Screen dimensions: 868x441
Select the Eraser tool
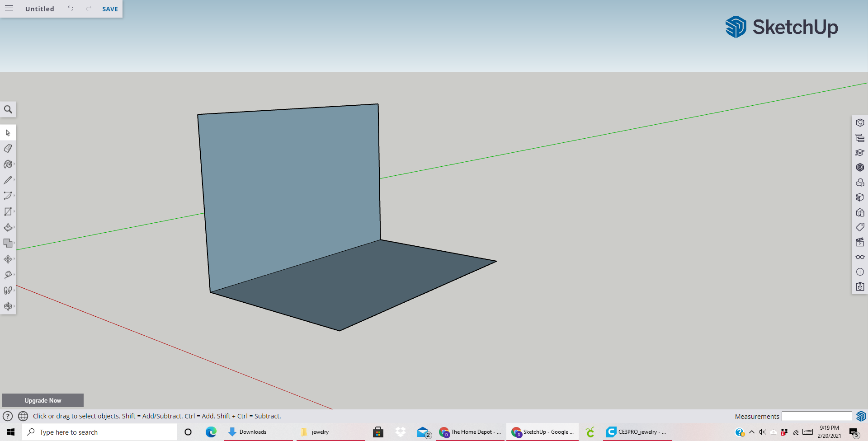[8, 148]
